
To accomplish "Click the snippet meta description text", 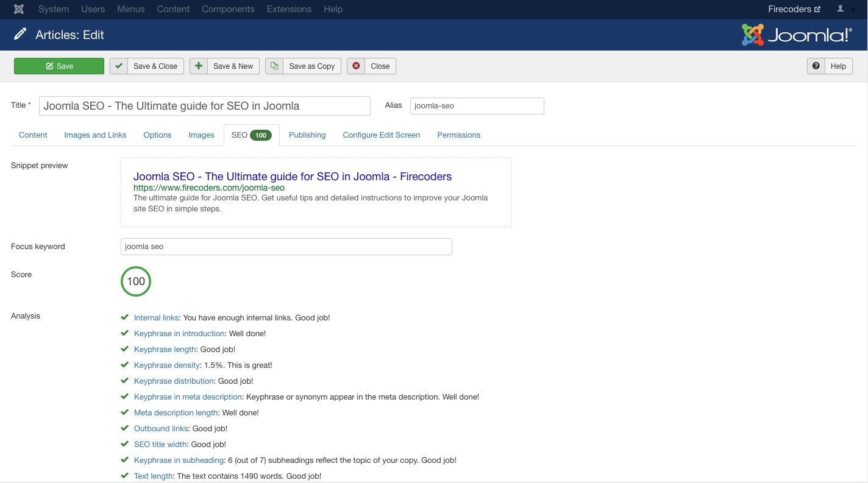I will tap(310, 203).
